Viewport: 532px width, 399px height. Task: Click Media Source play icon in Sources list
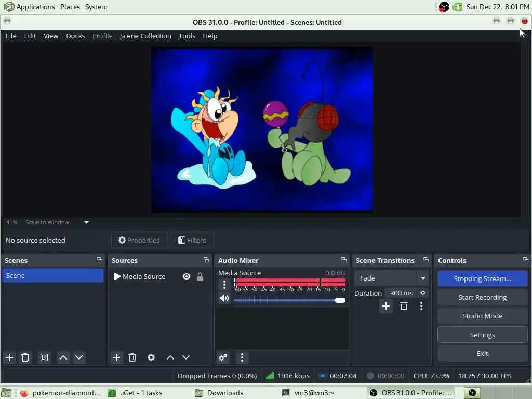(117, 276)
